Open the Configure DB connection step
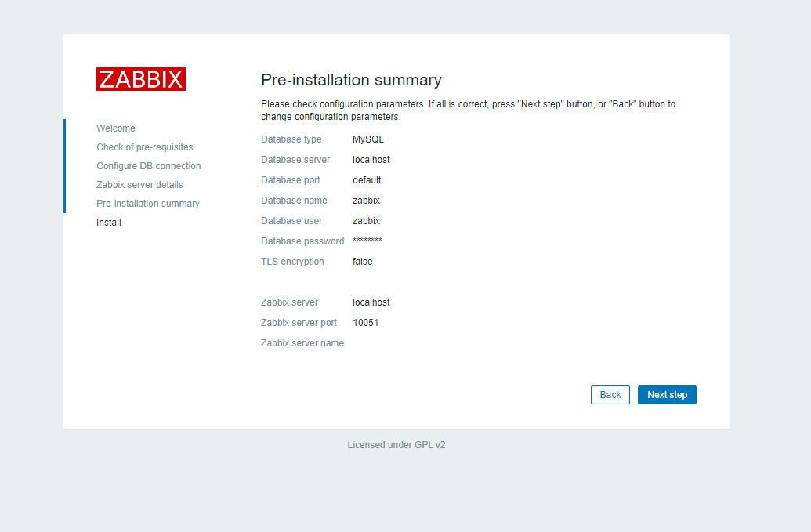Viewport: 811px width, 532px height. point(148,165)
